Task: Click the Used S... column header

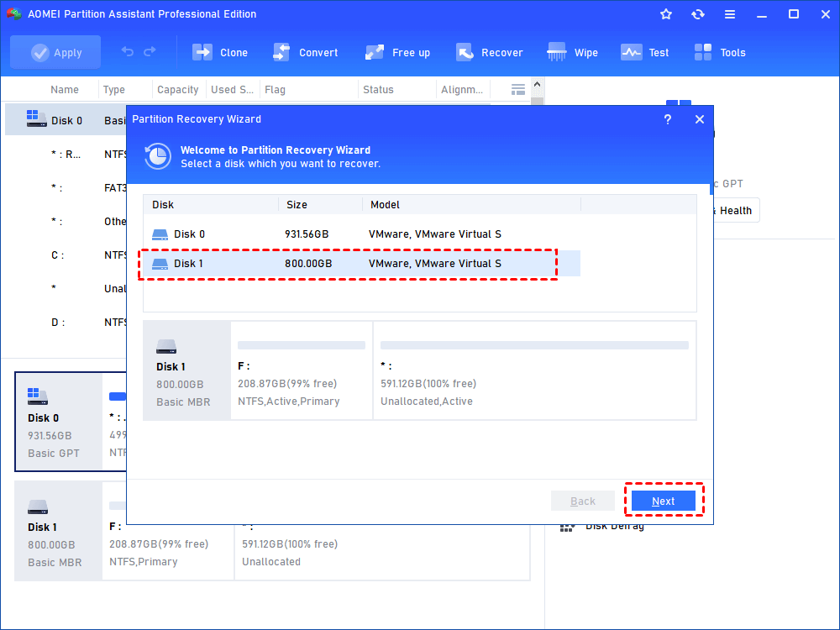Action: click(232, 90)
